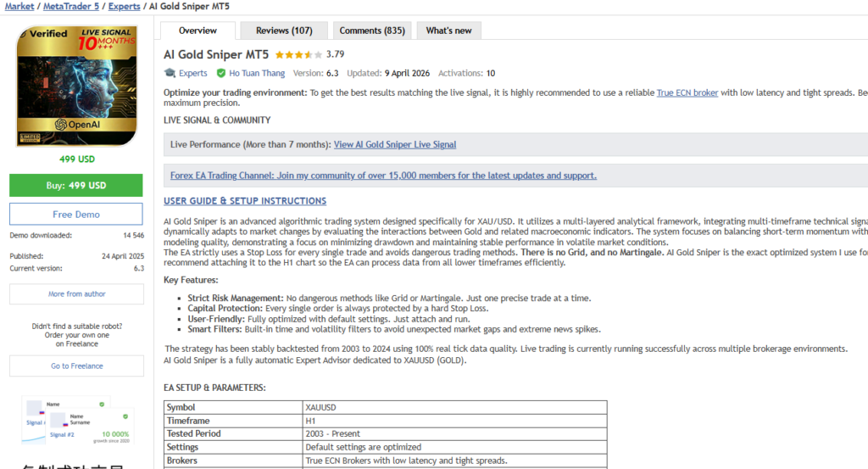Viewport: 868px width, 469px height.
Task: Click the star rating next to 3.79
Action: pos(298,54)
